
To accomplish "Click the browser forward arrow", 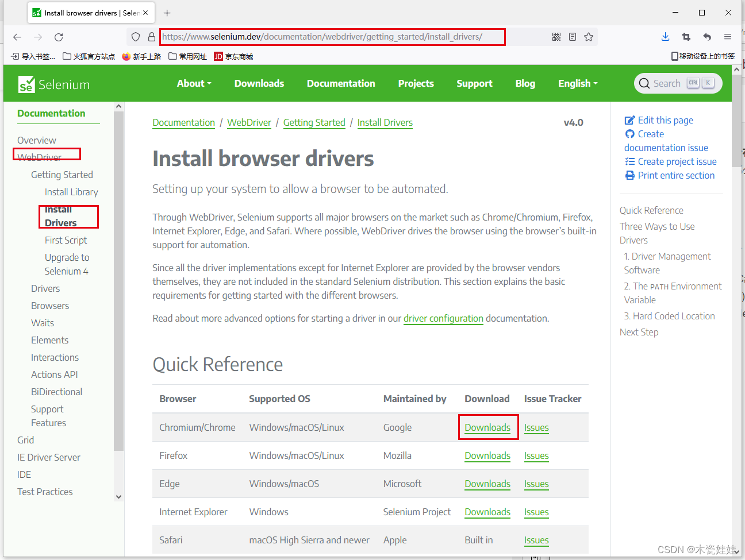I will [38, 37].
